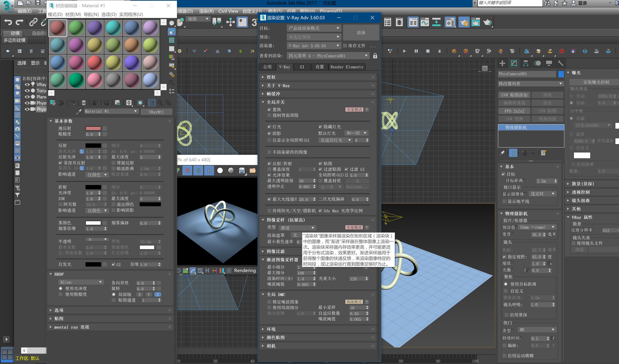619x364 pixels.
Task: Toggle the Background checker icon in Material Editor
Action: [x=172, y=40]
